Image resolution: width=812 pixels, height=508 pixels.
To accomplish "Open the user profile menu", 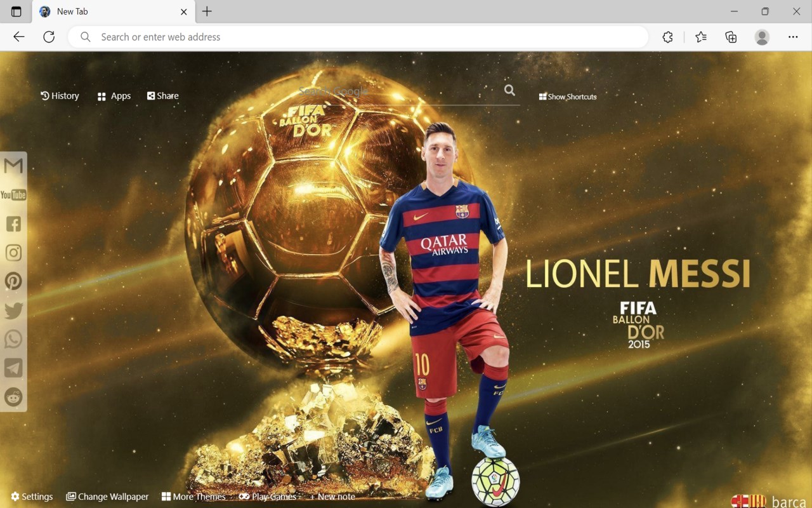I will [762, 37].
